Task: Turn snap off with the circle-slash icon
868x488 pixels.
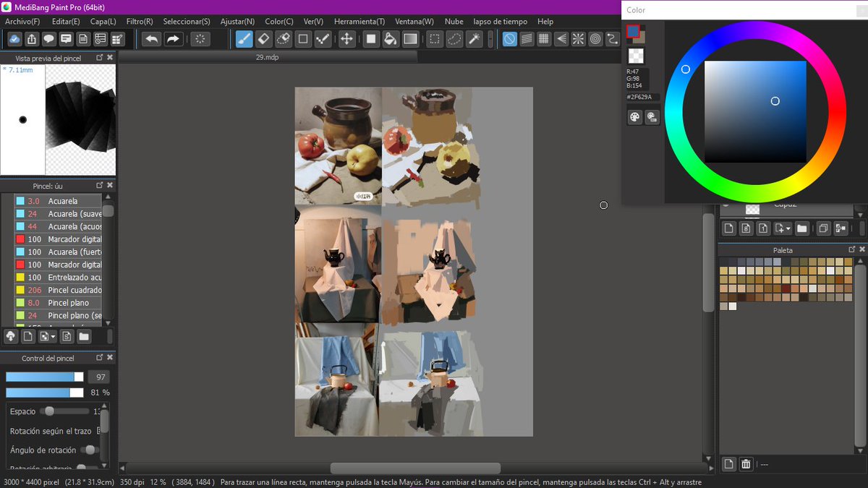Action: pos(510,39)
